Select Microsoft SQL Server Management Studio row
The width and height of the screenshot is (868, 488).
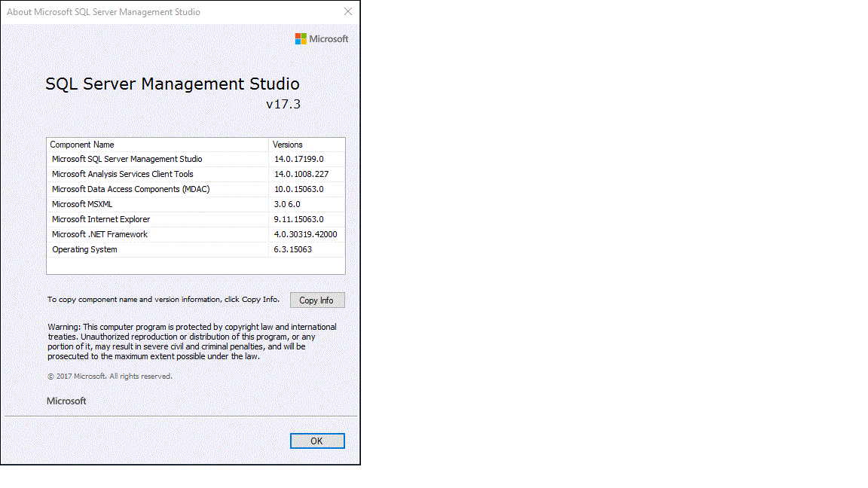click(196, 159)
